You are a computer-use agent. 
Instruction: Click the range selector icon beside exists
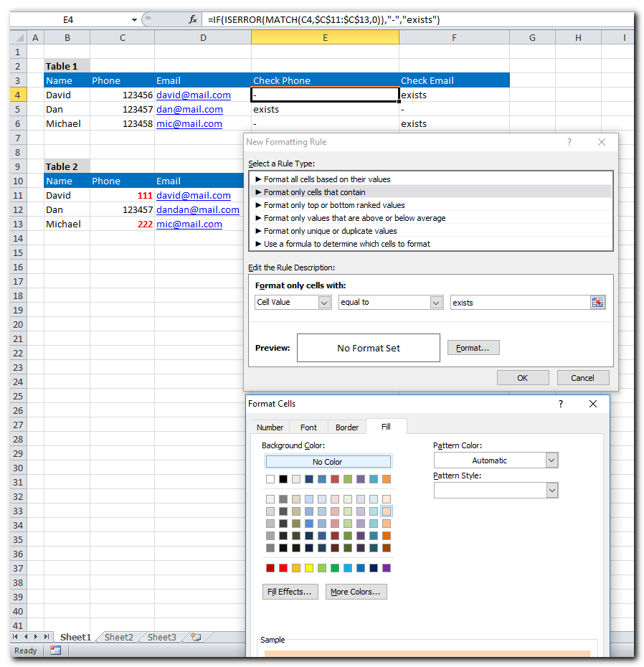597,303
